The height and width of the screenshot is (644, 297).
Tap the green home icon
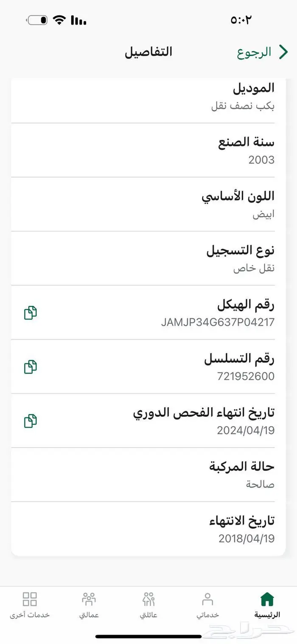(267, 599)
